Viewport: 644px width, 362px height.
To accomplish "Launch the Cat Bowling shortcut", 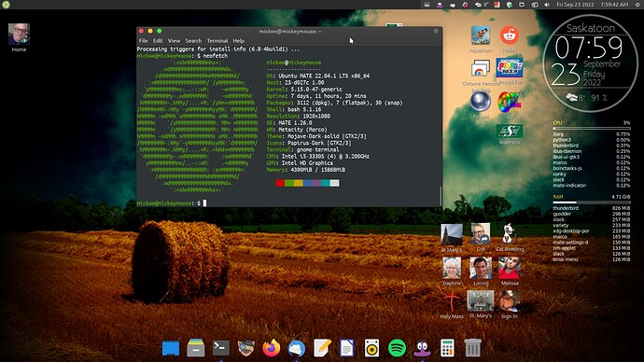I will (510, 234).
